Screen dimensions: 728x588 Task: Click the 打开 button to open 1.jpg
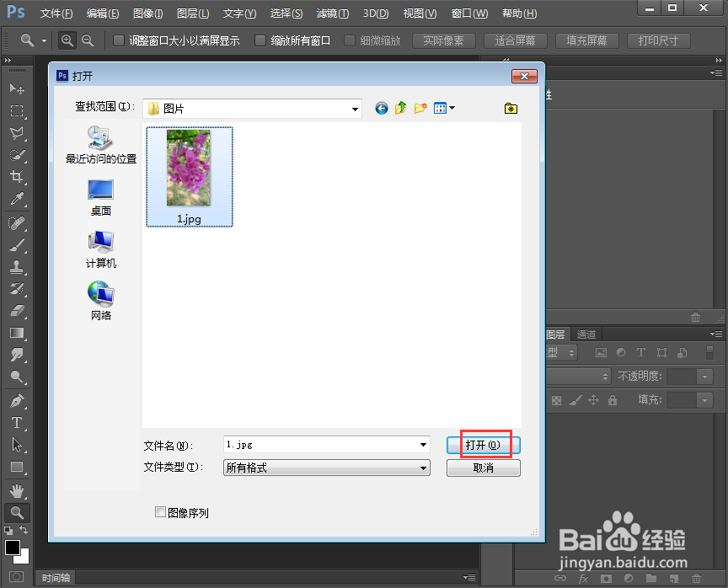(483, 444)
